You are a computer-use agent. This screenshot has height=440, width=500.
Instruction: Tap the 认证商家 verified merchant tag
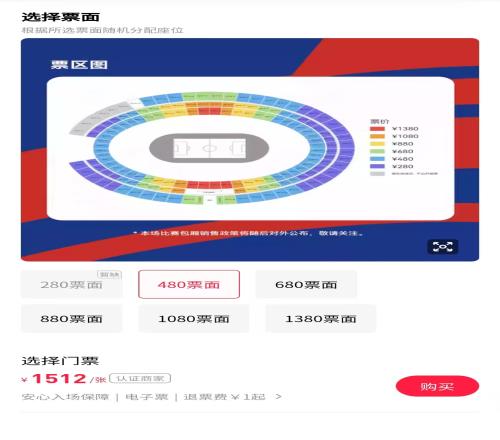[x=140, y=378]
